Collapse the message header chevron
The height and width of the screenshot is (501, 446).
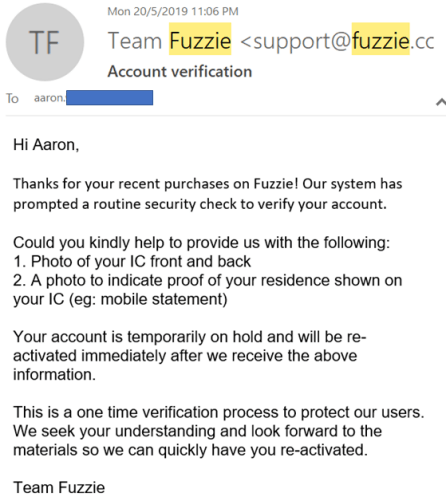(x=441, y=102)
